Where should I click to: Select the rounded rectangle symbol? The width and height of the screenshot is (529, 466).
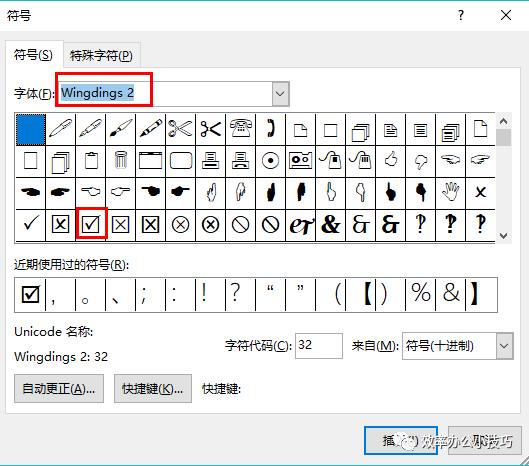[180, 161]
